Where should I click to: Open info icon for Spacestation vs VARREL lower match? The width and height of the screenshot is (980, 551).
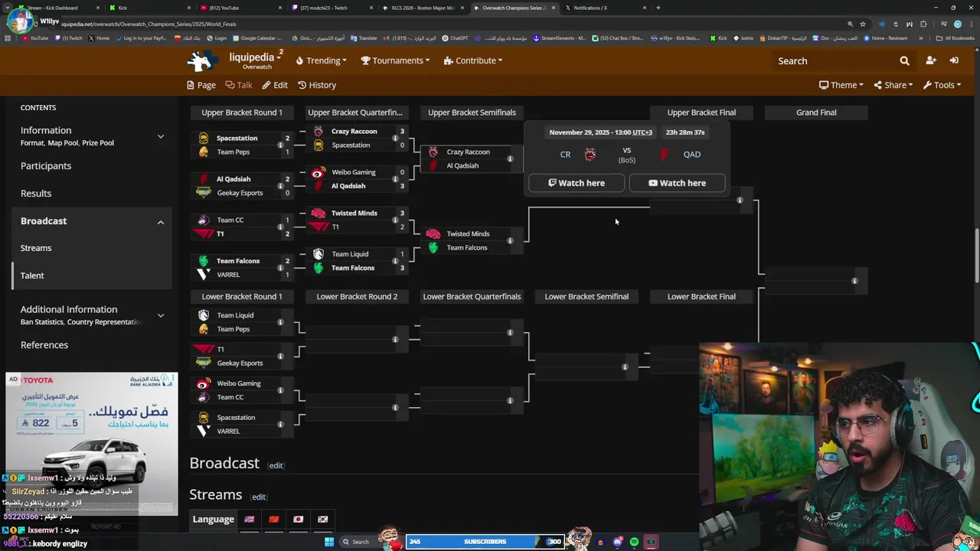coord(279,425)
